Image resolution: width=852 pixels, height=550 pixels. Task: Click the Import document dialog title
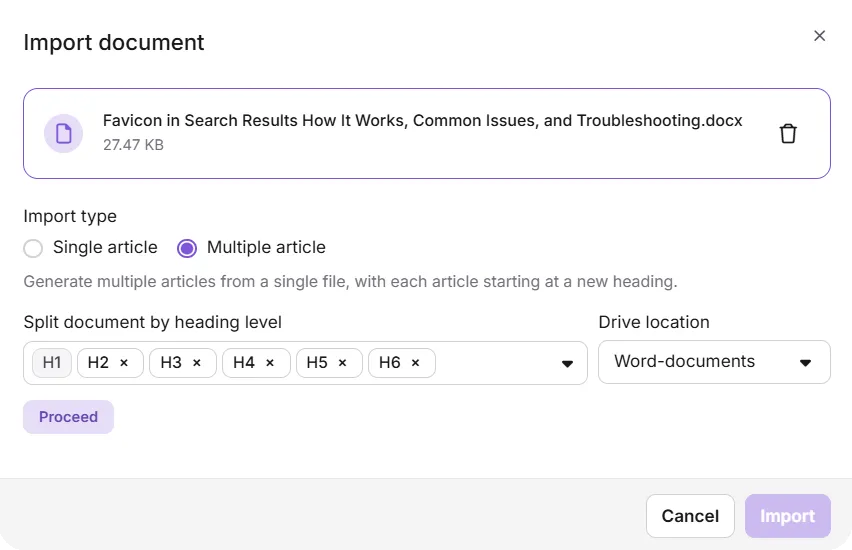(114, 42)
